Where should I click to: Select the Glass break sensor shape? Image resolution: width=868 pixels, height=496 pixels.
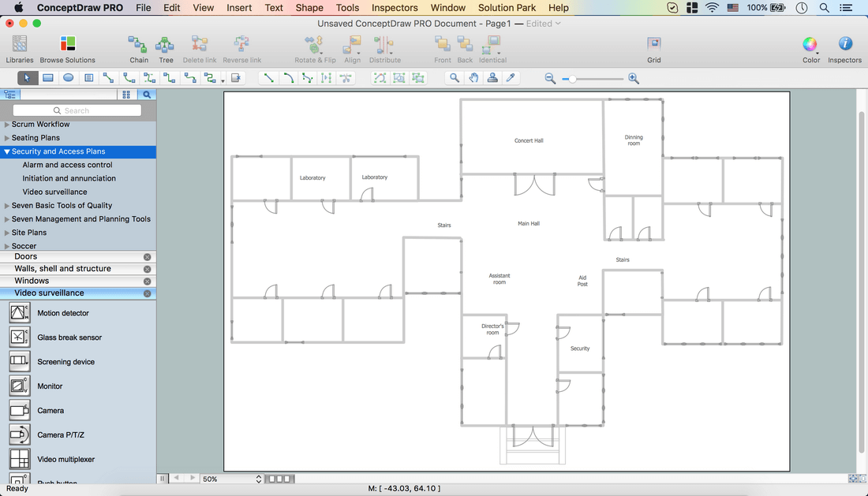(20, 338)
